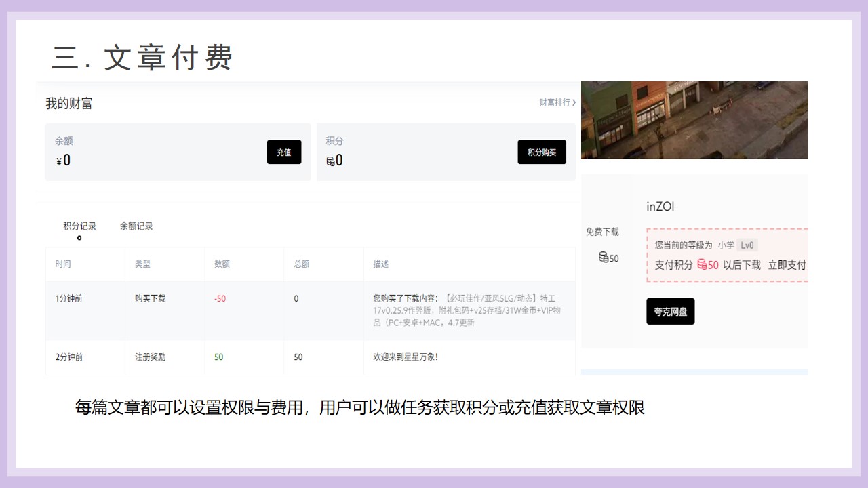Select the 2分钟前 time cell

[x=69, y=357]
